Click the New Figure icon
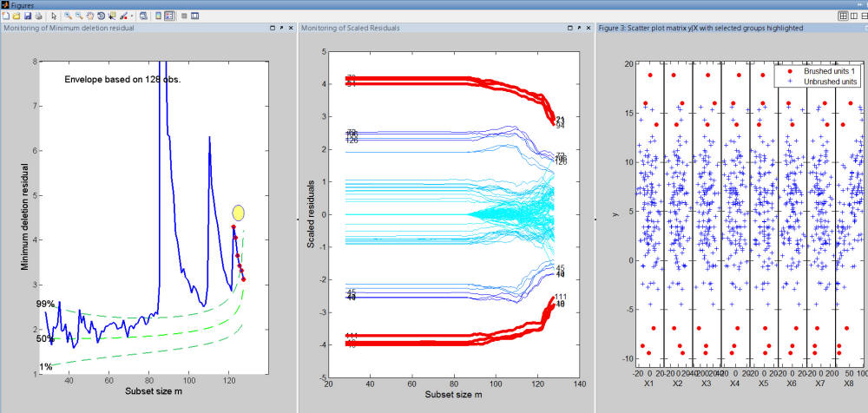The image size is (868, 413). click(x=6, y=16)
